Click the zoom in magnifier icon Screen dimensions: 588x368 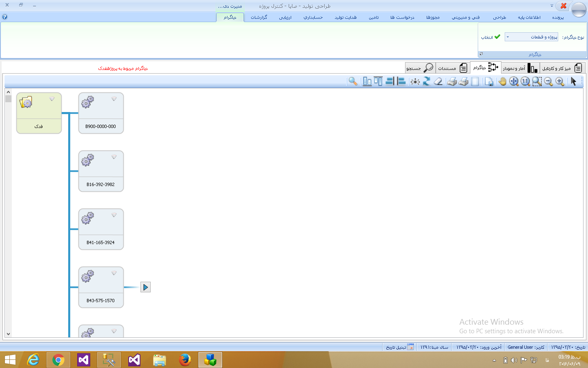pos(560,81)
